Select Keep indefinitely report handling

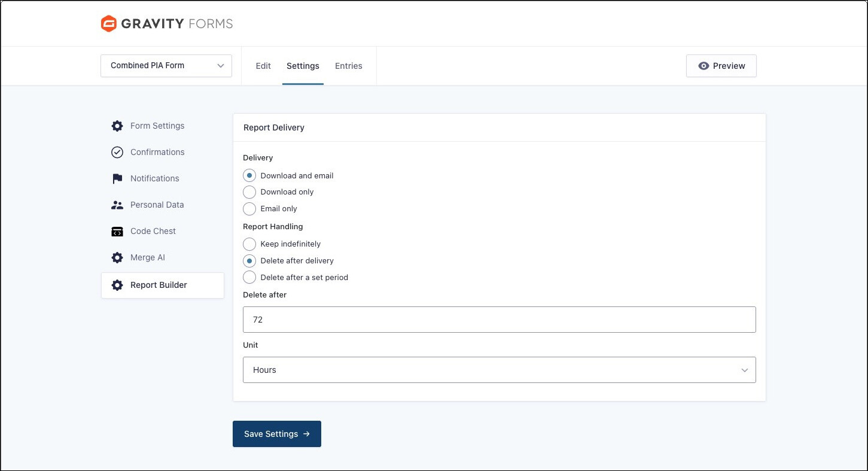[x=249, y=244]
